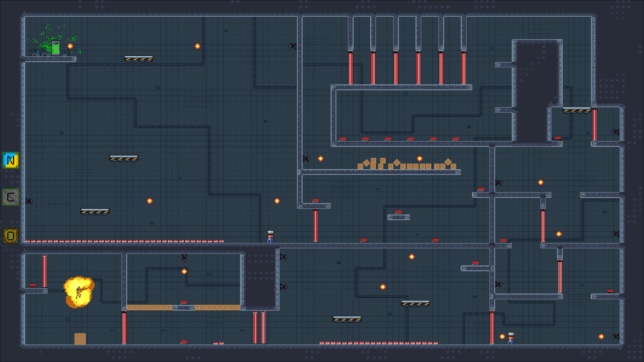Click the orb below the ceiling-mounted turret
This screenshot has height=362, width=644.
coord(184,271)
